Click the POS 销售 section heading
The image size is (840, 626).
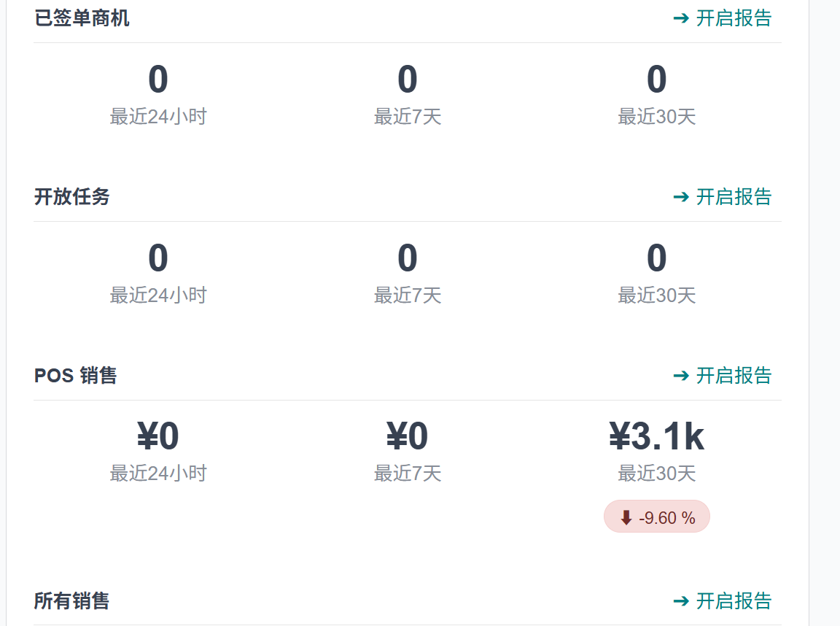click(76, 375)
